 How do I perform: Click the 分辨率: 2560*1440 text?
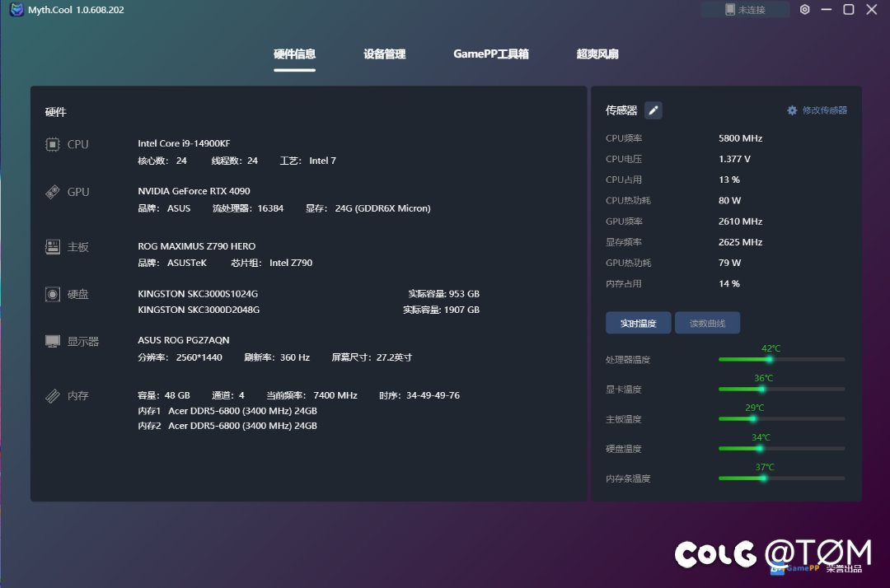click(x=180, y=357)
